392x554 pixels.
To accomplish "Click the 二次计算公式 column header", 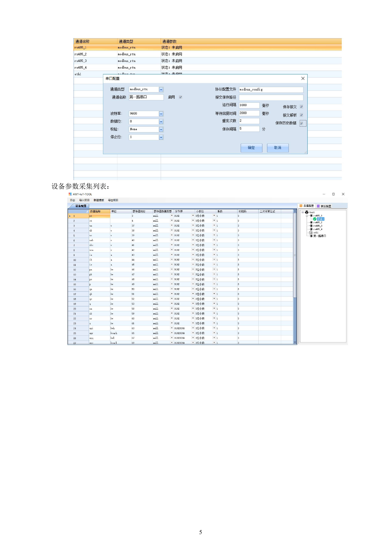I will 270,211.
